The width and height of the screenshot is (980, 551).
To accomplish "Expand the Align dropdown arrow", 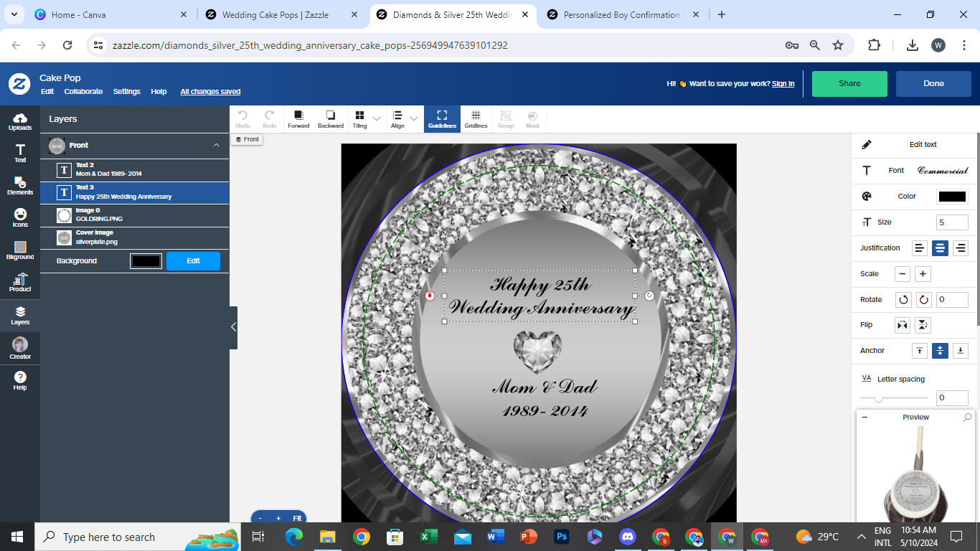I will coord(414,118).
